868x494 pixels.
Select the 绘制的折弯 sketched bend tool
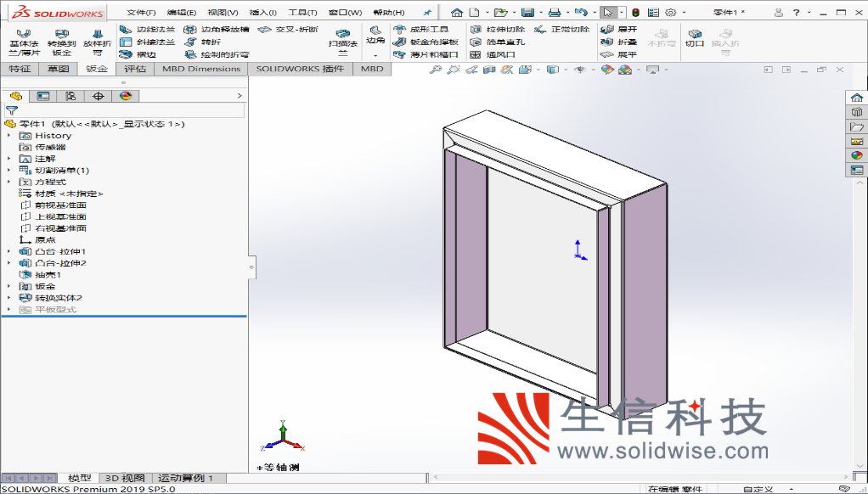(x=217, y=55)
